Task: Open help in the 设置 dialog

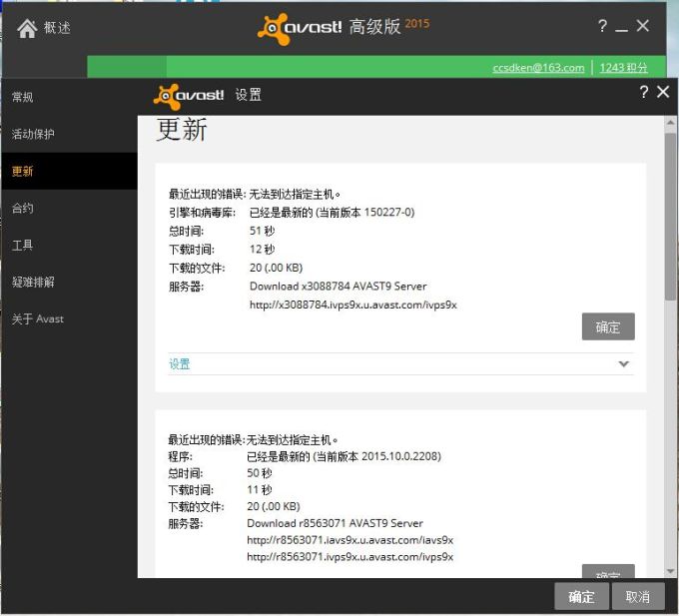Action: (644, 92)
